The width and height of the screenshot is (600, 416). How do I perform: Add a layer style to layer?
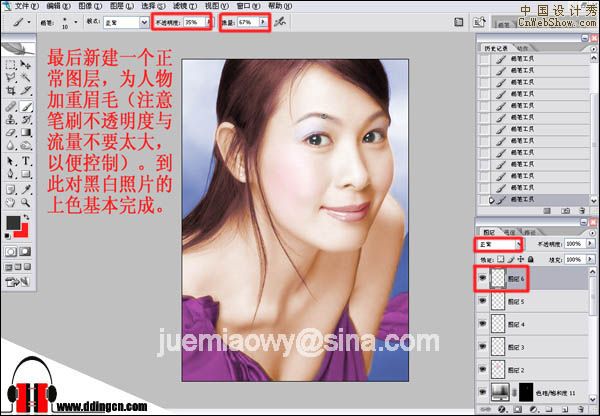point(501,409)
